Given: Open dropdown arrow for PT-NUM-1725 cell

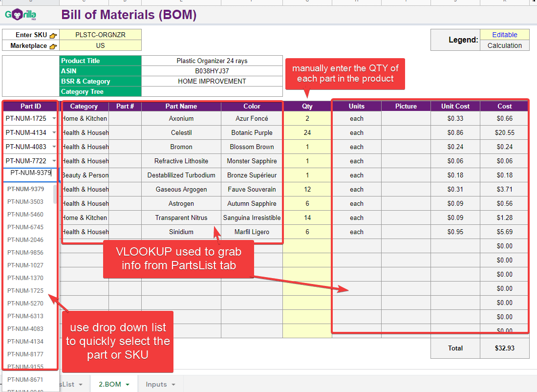Looking at the screenshot, I should point(54,118).
